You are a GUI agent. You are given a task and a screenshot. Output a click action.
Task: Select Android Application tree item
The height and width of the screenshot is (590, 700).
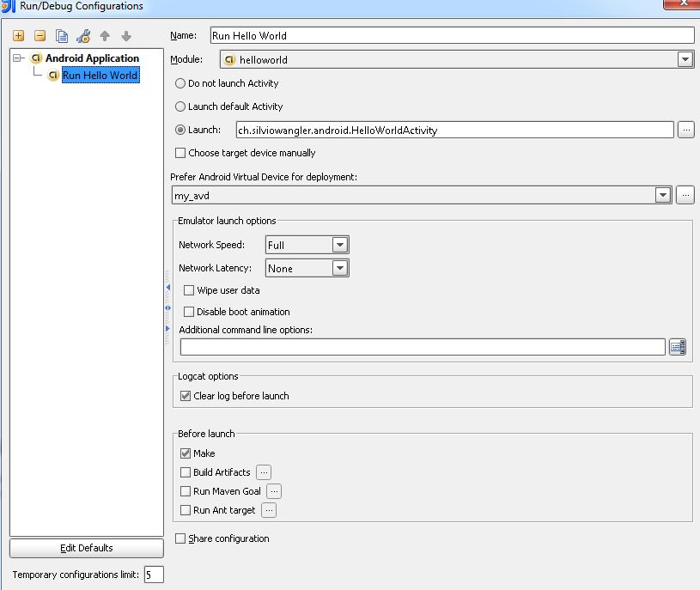click(93, 58)
